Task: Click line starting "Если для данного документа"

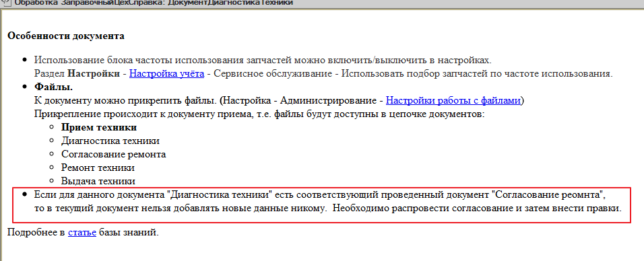Action: [321, 194]
